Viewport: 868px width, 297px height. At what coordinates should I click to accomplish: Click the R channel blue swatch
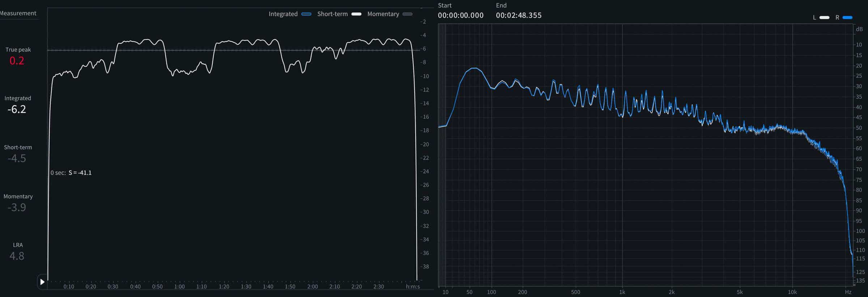(847, 17)
